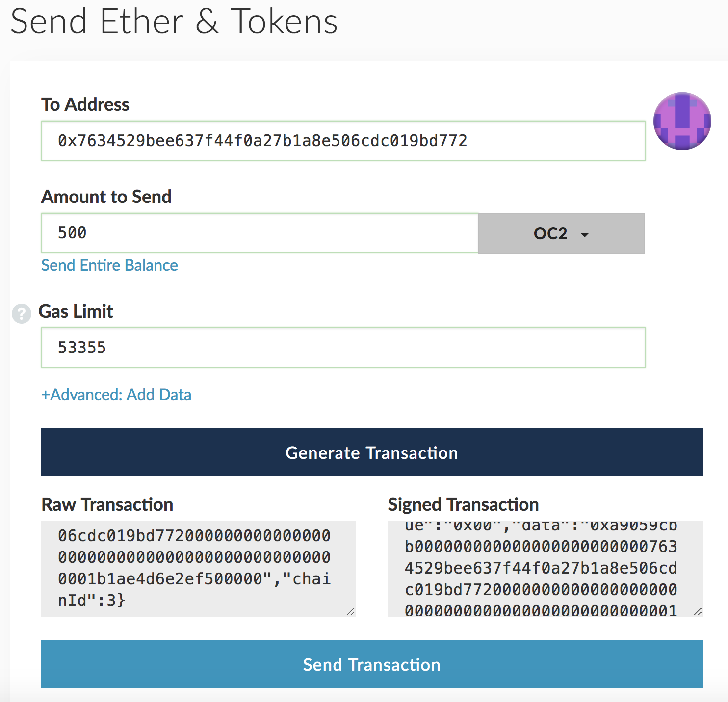
Task: Grab the Signed Transaction textarea resize handle
Action: (698, 611)
